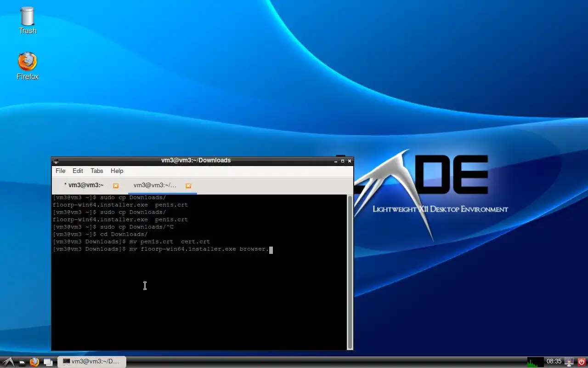The width and height of the screenshot is (588, 368).
Task: Click the CPU usage monitor graph
Action: (535, 362)
